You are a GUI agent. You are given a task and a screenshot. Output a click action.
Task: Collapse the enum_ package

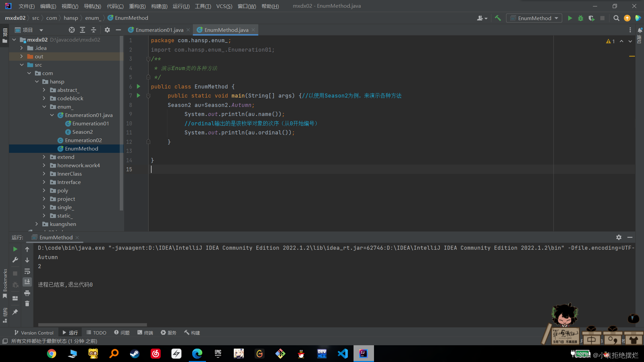pyautogui.click(x=44, y=107)
